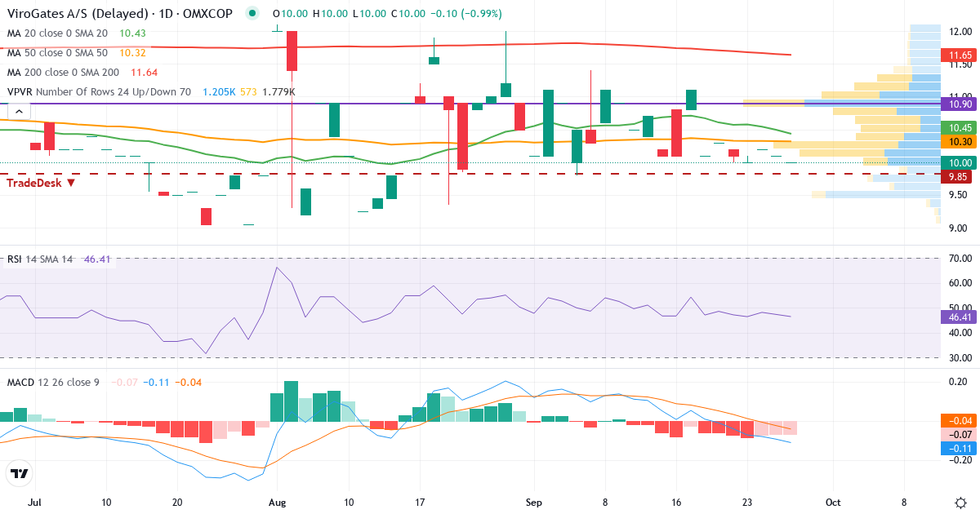The height and width of the screenshot is (514, 980).
Task: Click the 20 date label on time axis
Action: coord(178,503)
